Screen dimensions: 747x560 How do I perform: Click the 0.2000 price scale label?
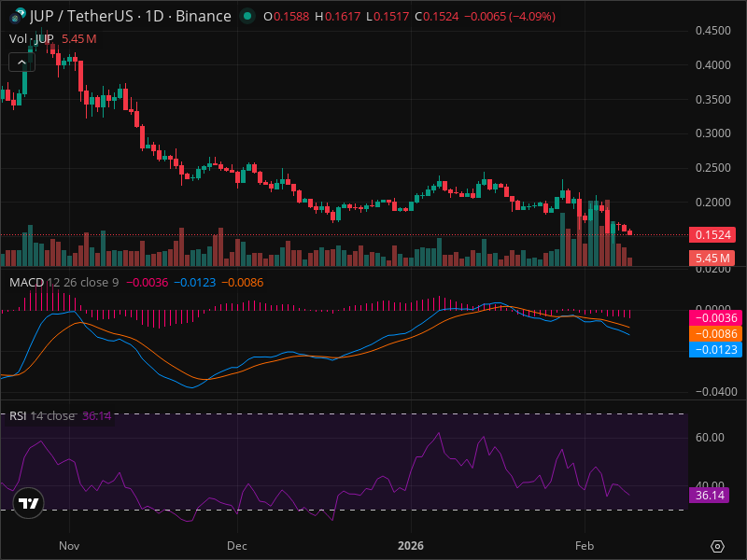click(712, 202)
